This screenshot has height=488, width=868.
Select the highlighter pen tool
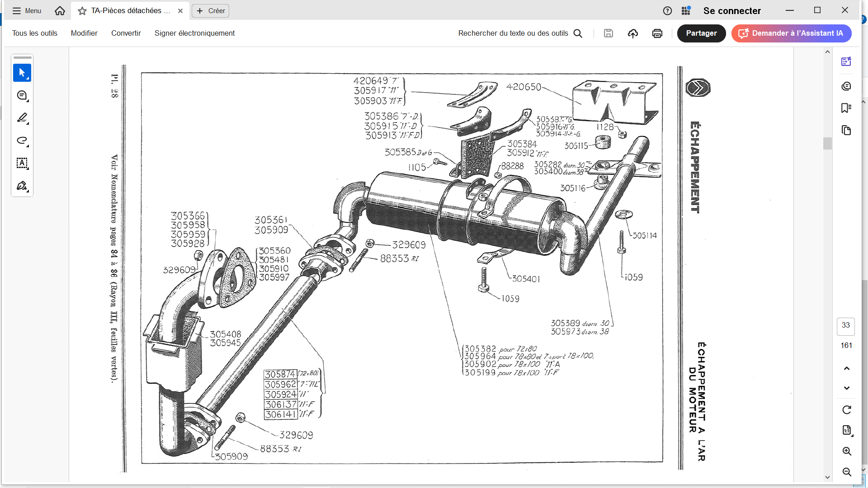22,118
